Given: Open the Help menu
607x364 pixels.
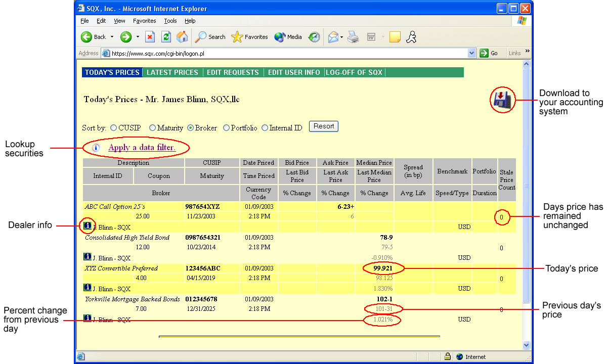Looking at the screenshot, I should [190, 21].
